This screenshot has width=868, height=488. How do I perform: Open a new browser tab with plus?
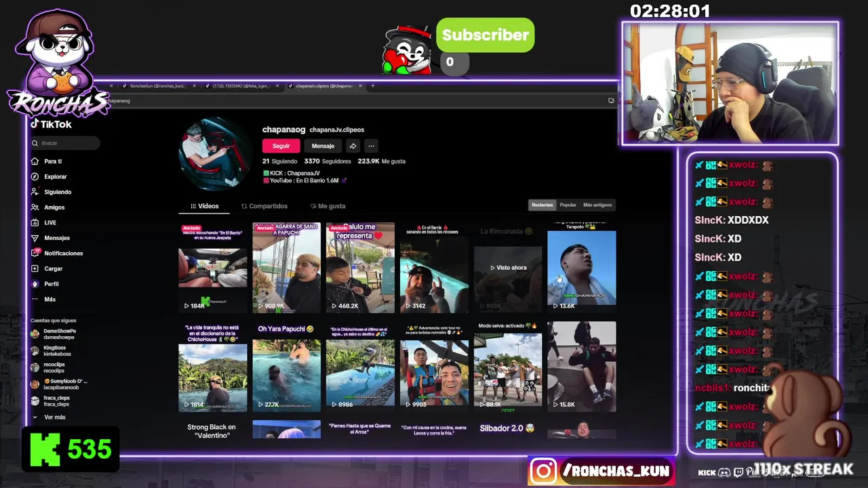click(372, 85)
